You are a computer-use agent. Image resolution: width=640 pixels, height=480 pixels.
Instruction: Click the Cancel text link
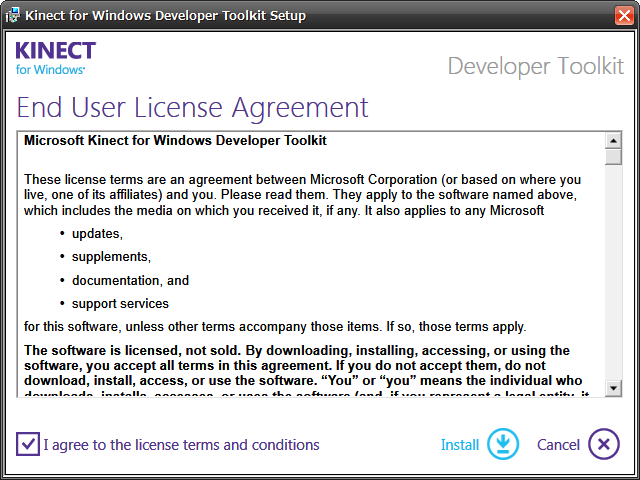(x=558, y=444)
